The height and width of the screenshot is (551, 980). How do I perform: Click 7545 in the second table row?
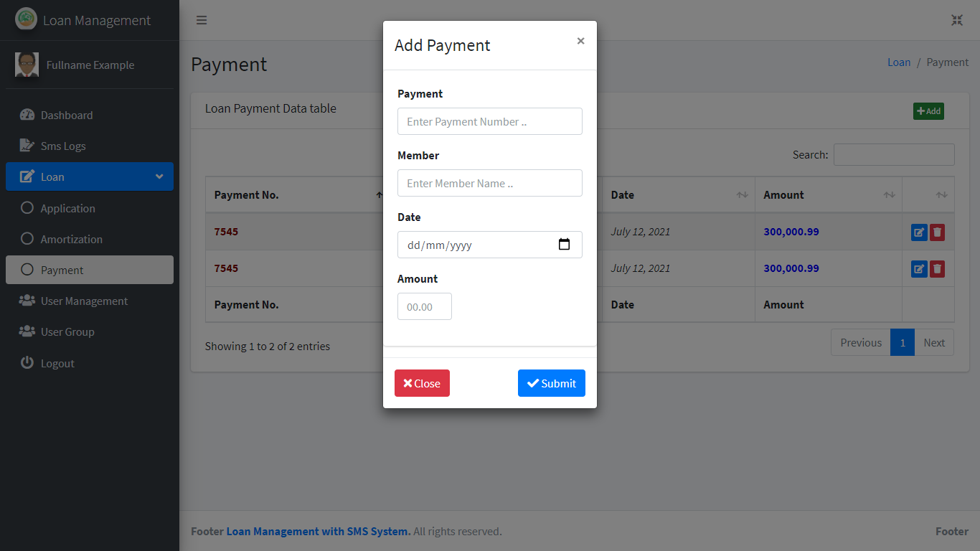pos(226,268)
